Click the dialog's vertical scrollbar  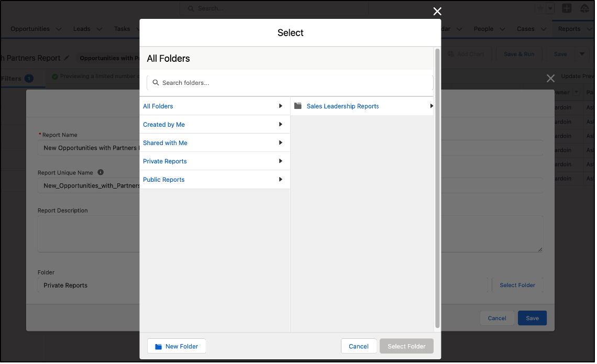click(x=437, y=183)
